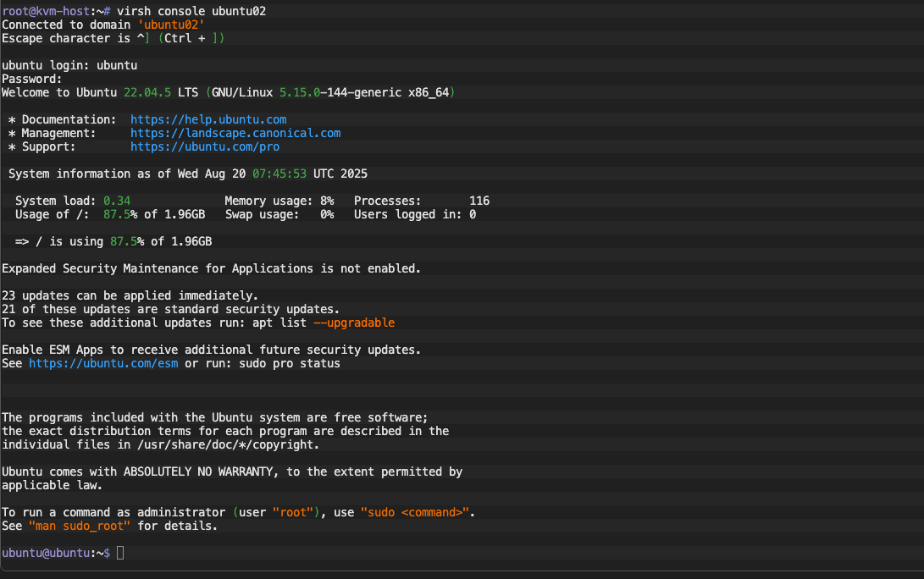This screenshot has width=924, height=579.
Task: Open the https://help.ubuntu.com documentation link
Action: point(208,119)
